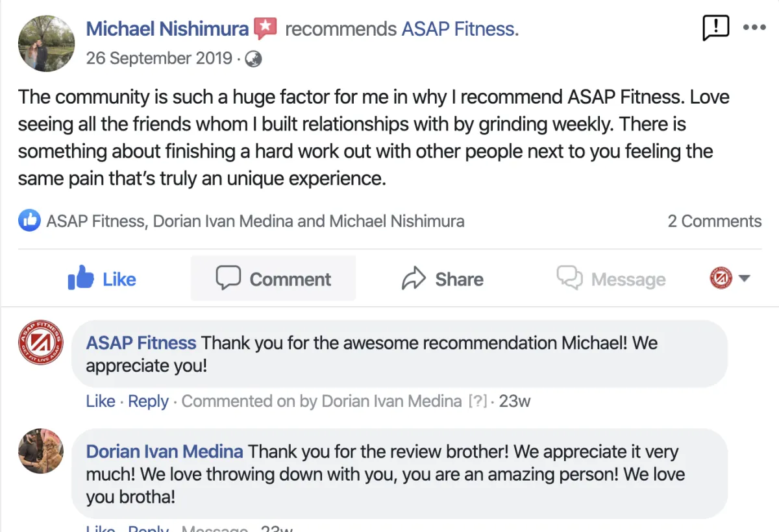Click the report post flag icon
Screen dimensions: 779x532
715,28
